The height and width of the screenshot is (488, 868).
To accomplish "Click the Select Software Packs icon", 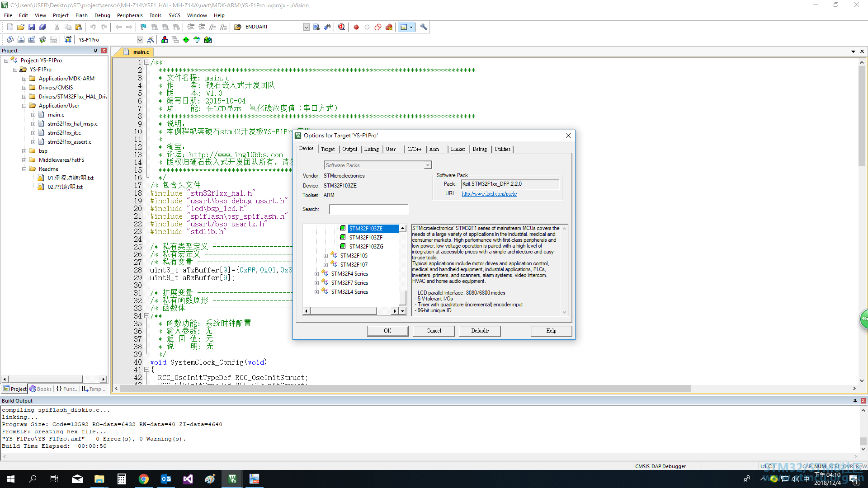I will coord(197,40).
